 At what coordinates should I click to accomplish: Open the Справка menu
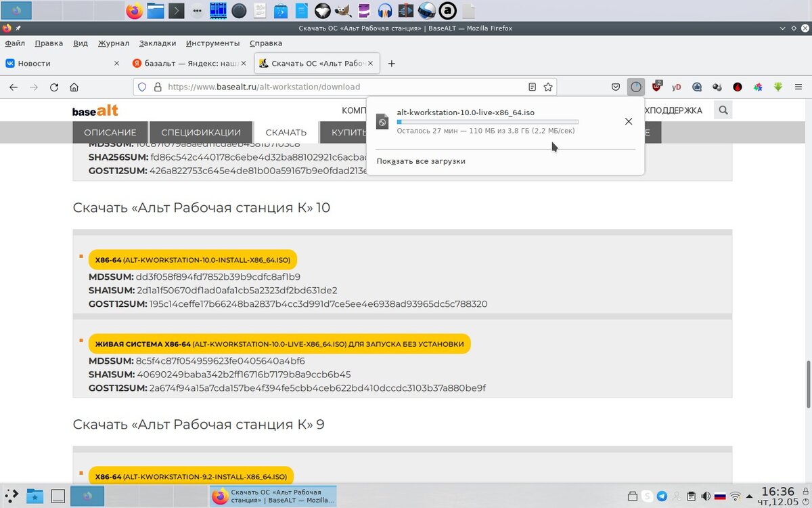pos(266,43)
